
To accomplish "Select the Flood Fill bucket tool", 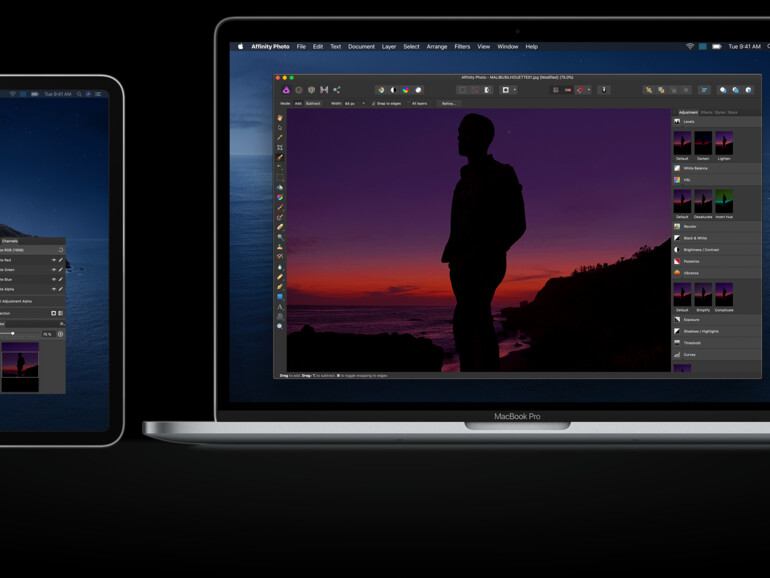I will 280,188.
